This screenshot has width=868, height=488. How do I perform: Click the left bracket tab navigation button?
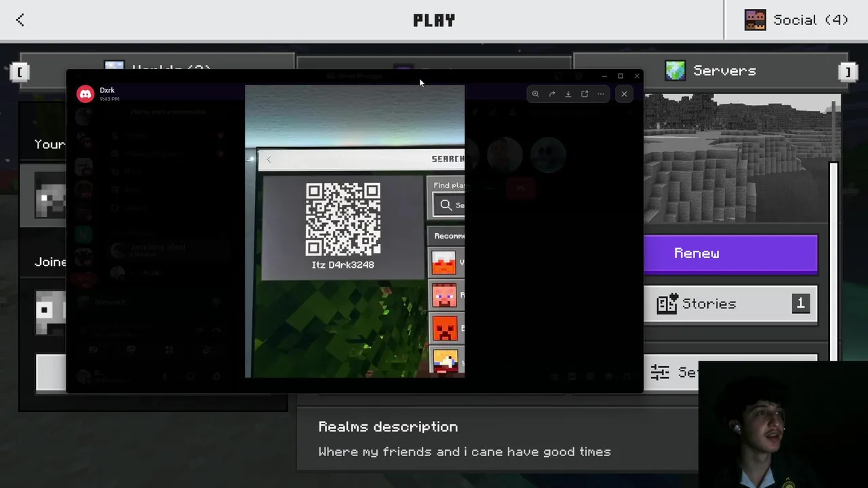(19, 71)
